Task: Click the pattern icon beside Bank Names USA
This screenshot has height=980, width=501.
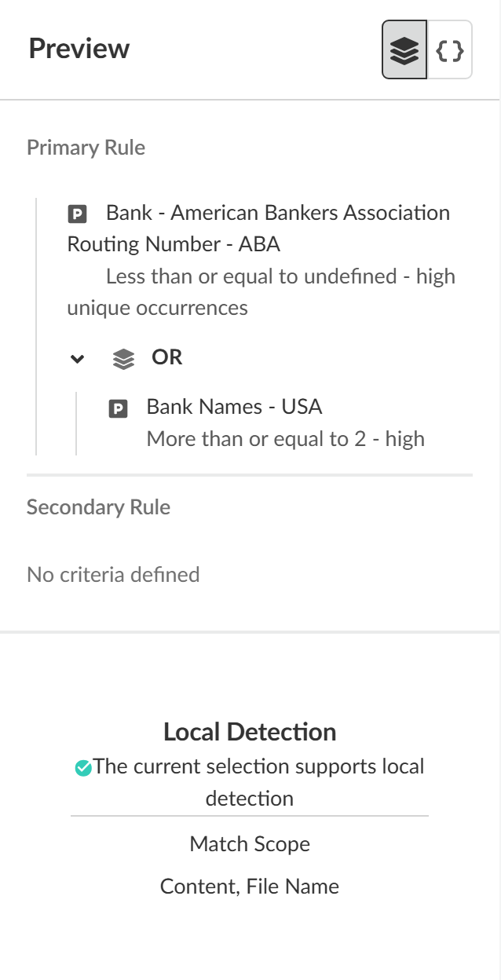Action: coord(118,408)
